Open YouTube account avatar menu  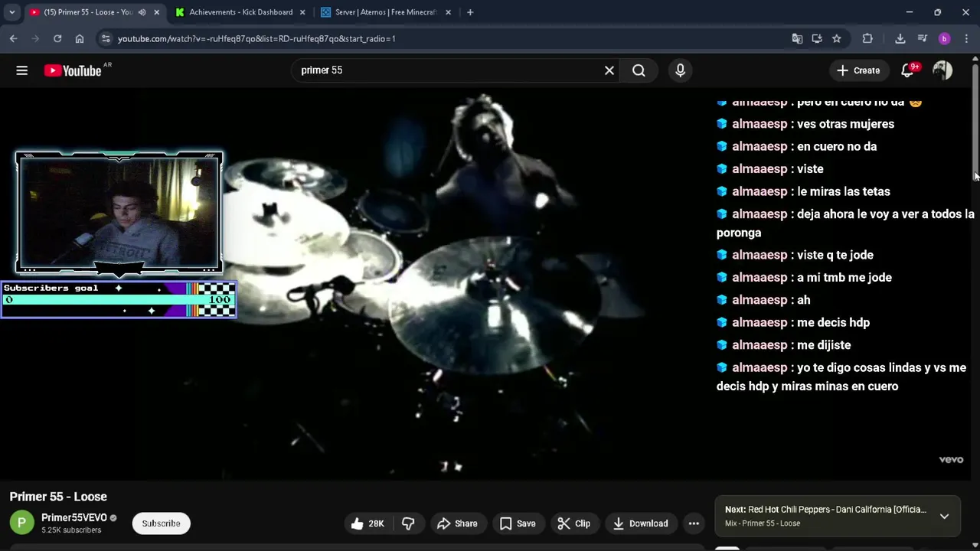[x=942, y=70]
